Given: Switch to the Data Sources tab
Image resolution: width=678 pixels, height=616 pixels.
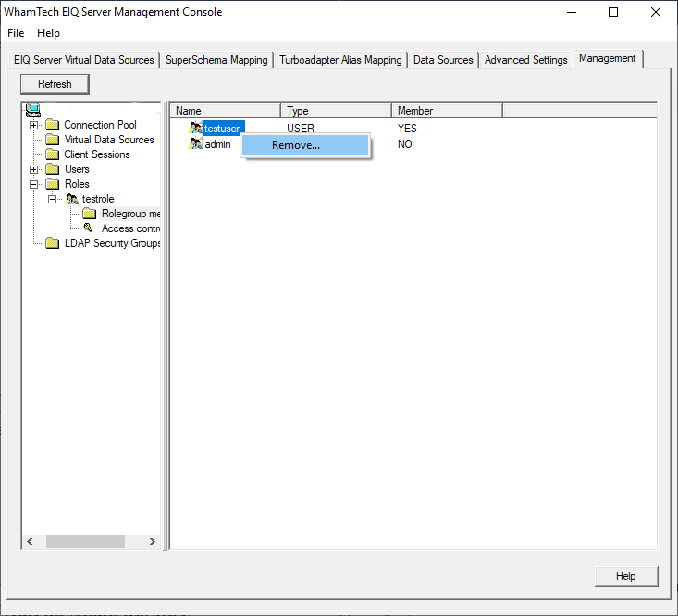Looking at the screenshot, I should tap(443, 60).
